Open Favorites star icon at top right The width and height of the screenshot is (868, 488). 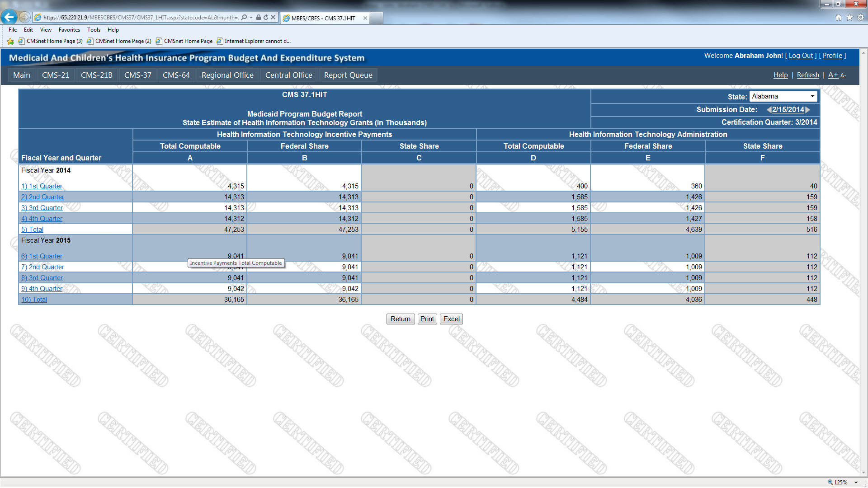[849, 17]
